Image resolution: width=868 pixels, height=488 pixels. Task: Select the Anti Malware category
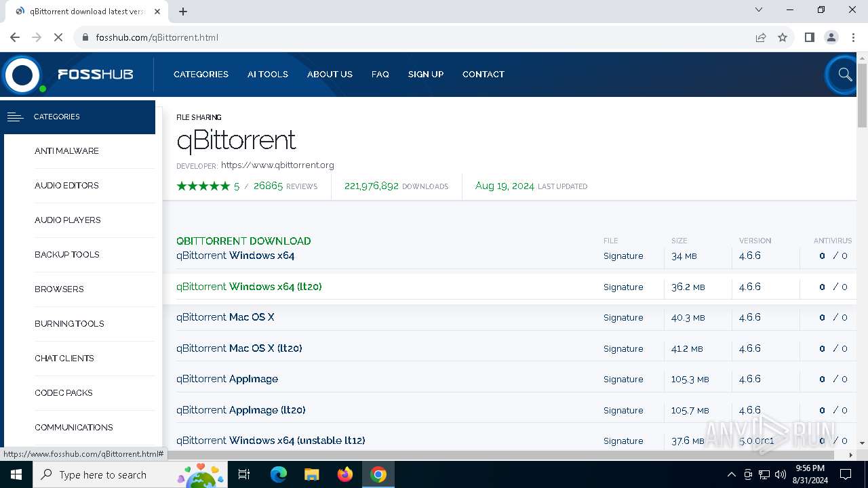pyautogui.click(x=66, y=151)
